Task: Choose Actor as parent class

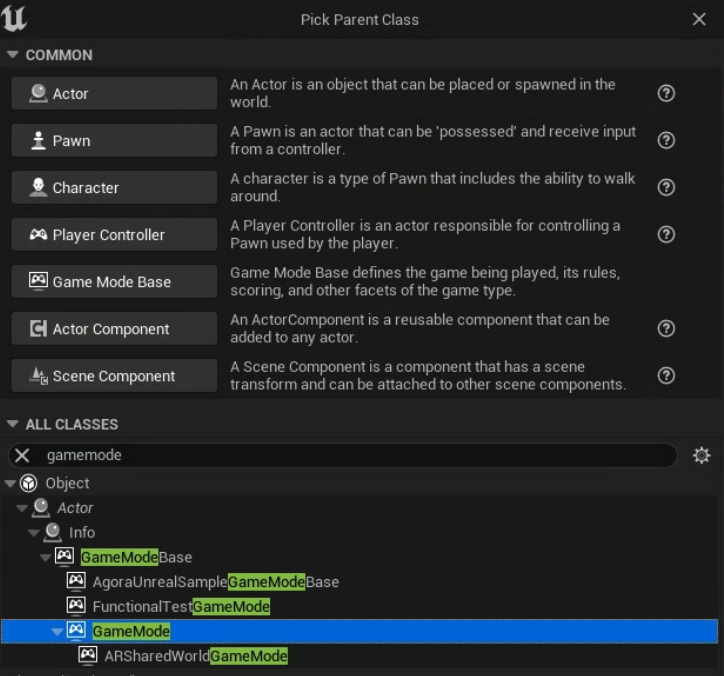Action: pyautogui.click(x=114, y=93)
